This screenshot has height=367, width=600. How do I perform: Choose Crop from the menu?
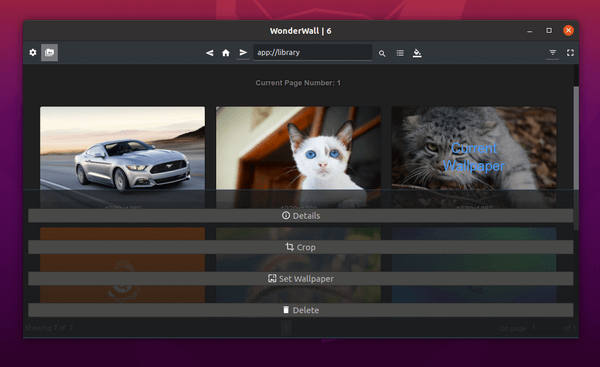coord(300,247)
